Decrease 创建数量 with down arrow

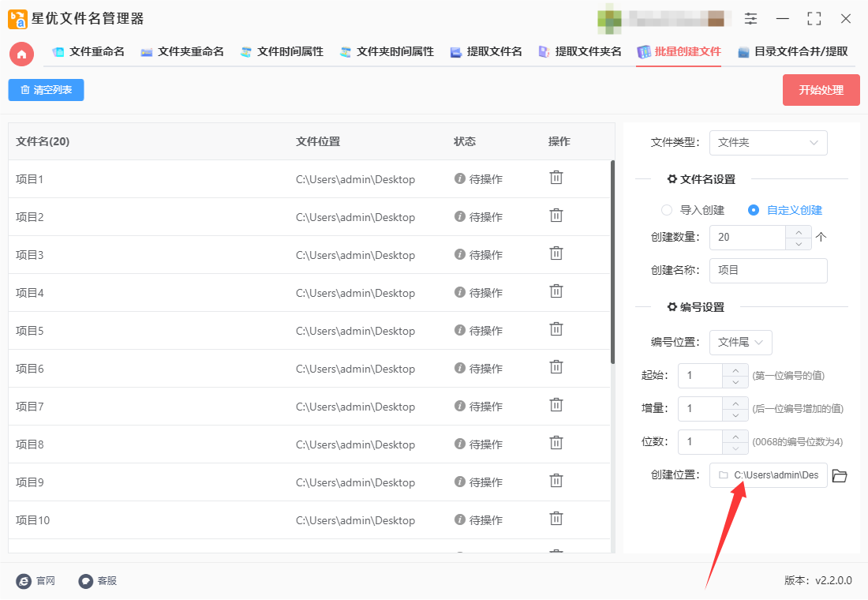pos(799,244)
